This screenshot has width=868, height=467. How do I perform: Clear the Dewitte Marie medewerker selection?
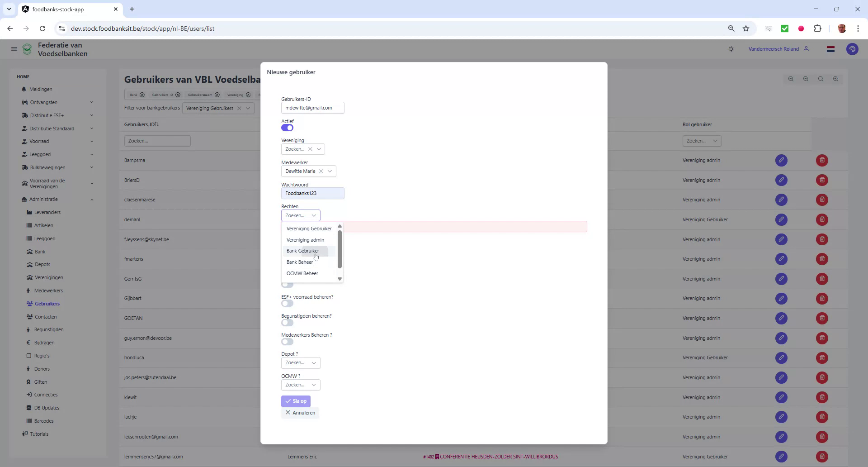pyautogui.click(x=322, y=171)
